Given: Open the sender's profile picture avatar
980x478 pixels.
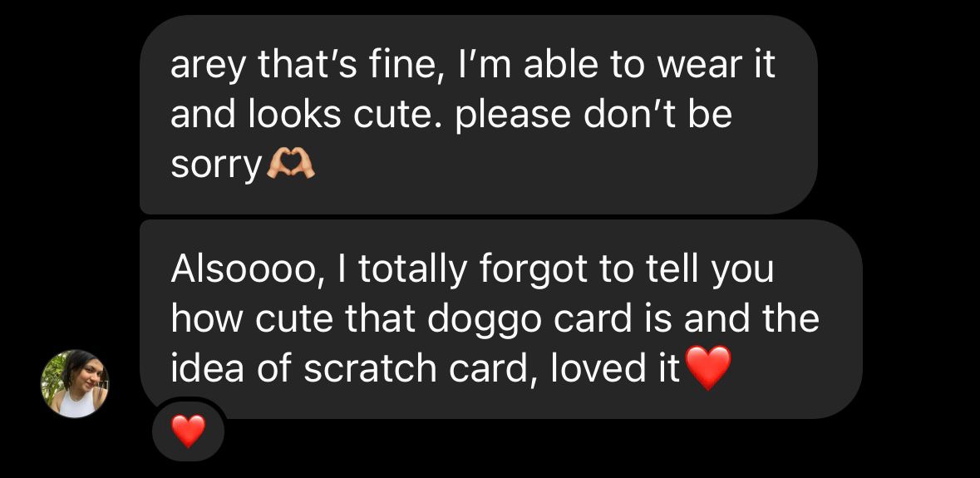Looking at the screenshot, I should click(x=75, y=384).
